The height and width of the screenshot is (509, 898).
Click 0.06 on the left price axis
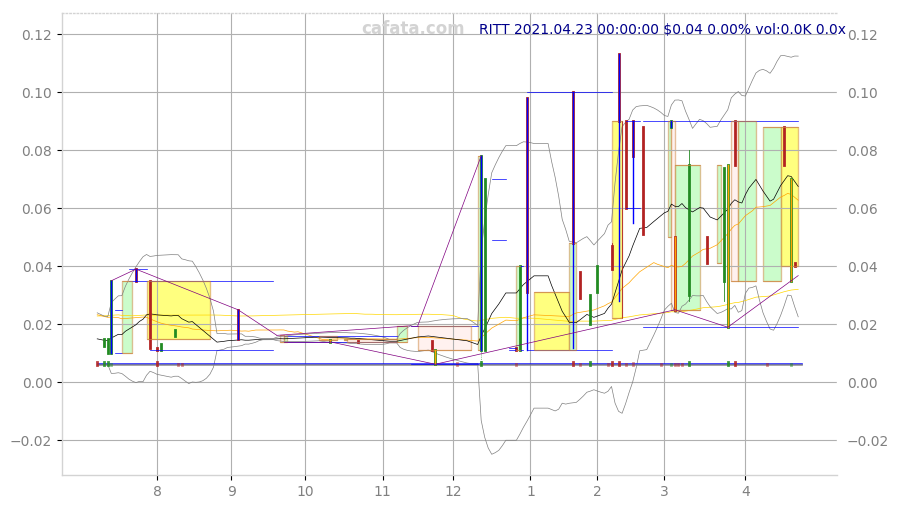click(x=37, y=209)
